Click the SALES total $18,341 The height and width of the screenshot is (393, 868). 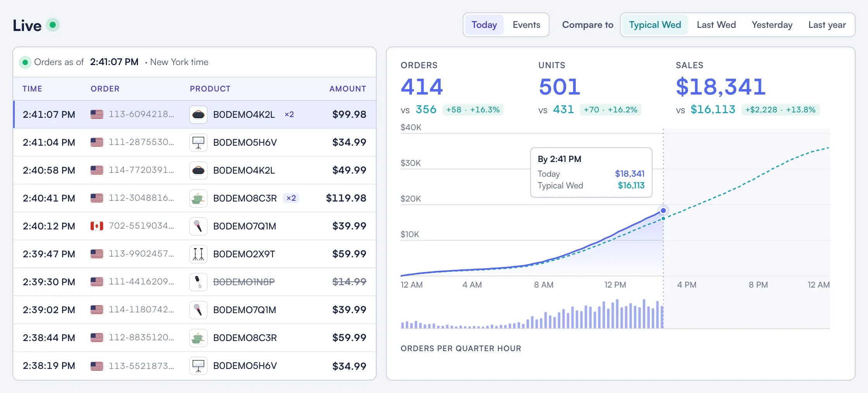click(721, 86)
